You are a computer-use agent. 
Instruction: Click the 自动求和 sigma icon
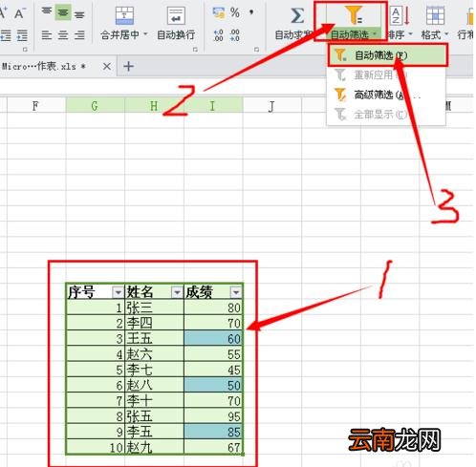[x=297, y=15]
